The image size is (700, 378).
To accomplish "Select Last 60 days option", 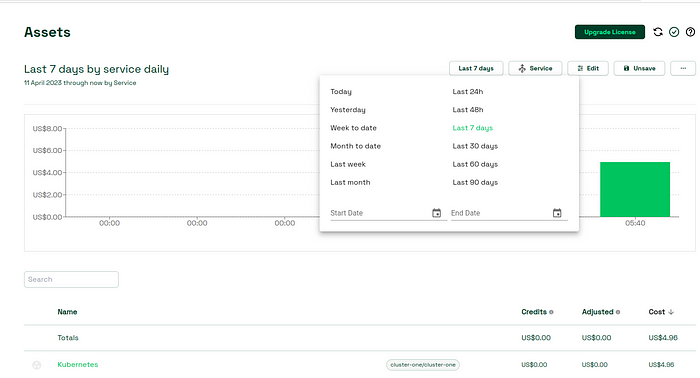I will (475, 164).
